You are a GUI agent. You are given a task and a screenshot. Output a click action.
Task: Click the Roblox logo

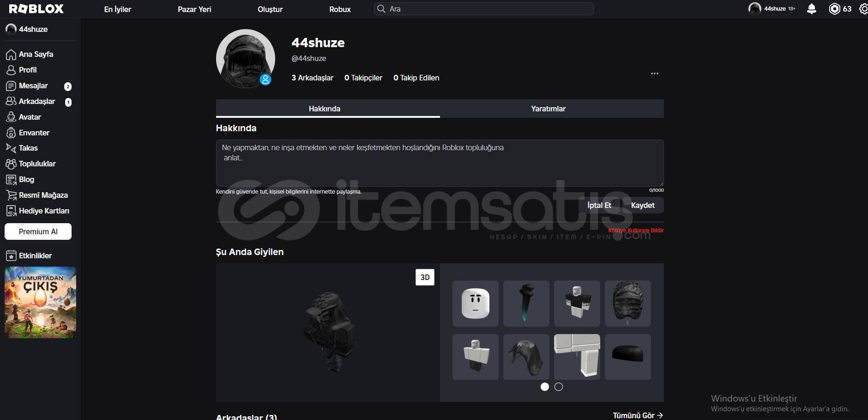(x=36, y=9)
